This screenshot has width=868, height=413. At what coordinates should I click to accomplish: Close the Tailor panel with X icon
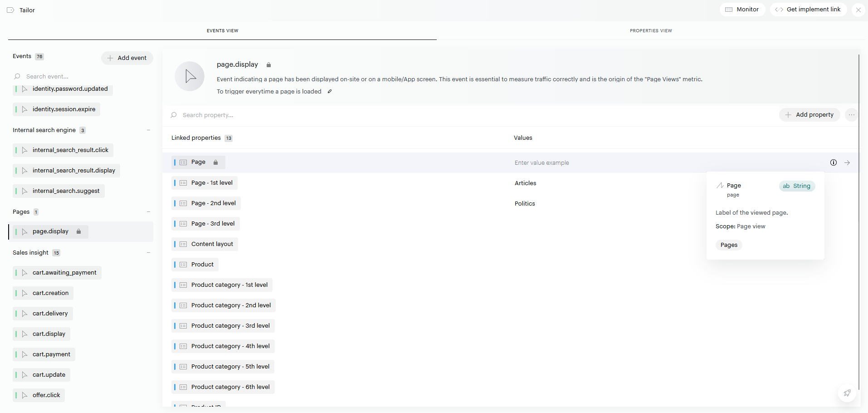858,10
